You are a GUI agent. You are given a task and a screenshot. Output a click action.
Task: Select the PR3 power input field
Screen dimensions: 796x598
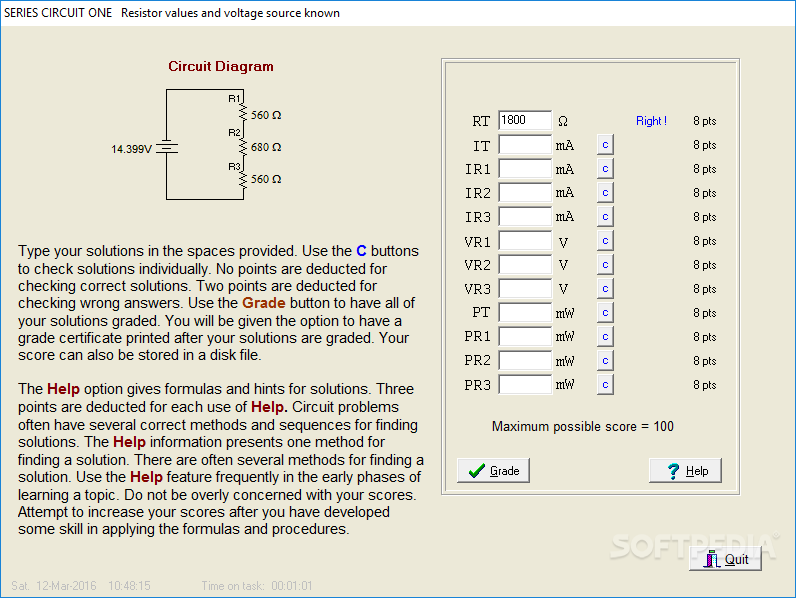pyautogui.click(x=525, y=385)
